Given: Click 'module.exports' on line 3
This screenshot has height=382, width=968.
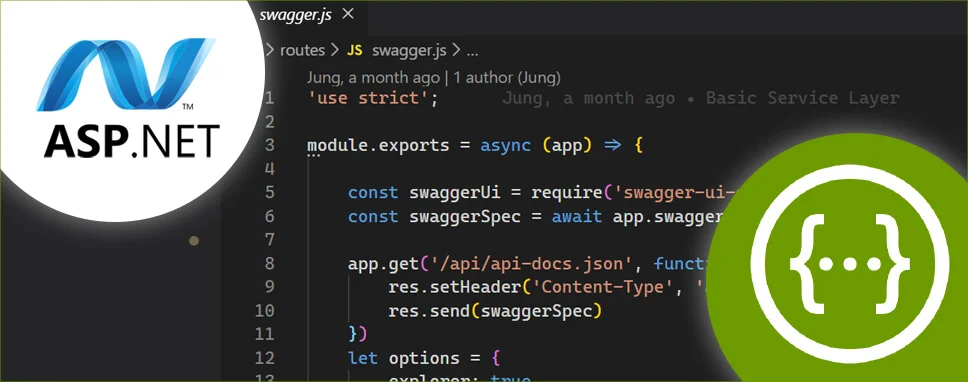Looking at the screenshot, I should click(378, 146).
